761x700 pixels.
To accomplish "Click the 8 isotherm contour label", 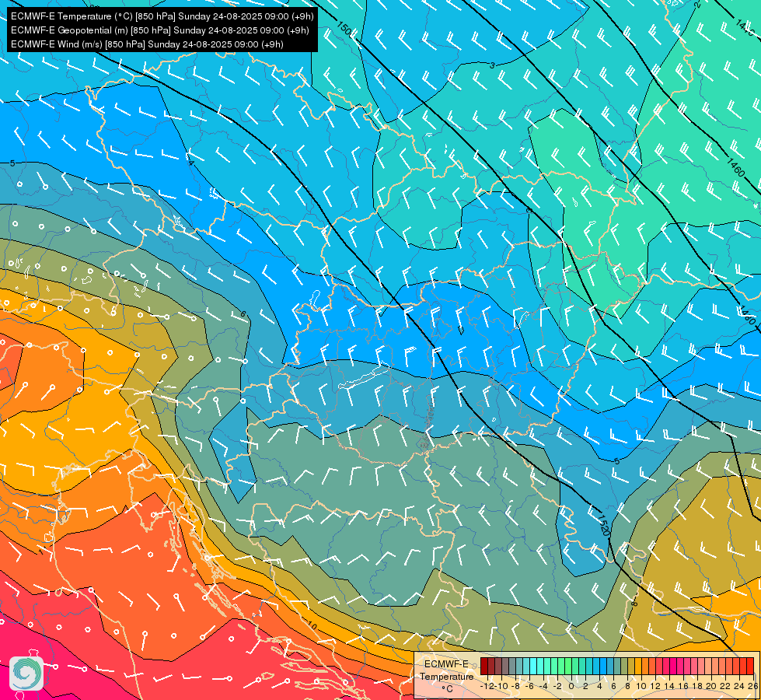I will tap(634, 603).
